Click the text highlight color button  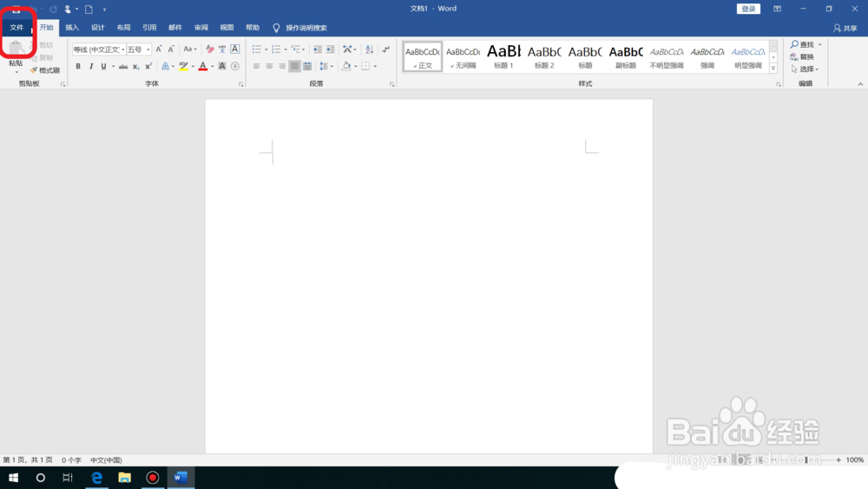pos(183,67)
